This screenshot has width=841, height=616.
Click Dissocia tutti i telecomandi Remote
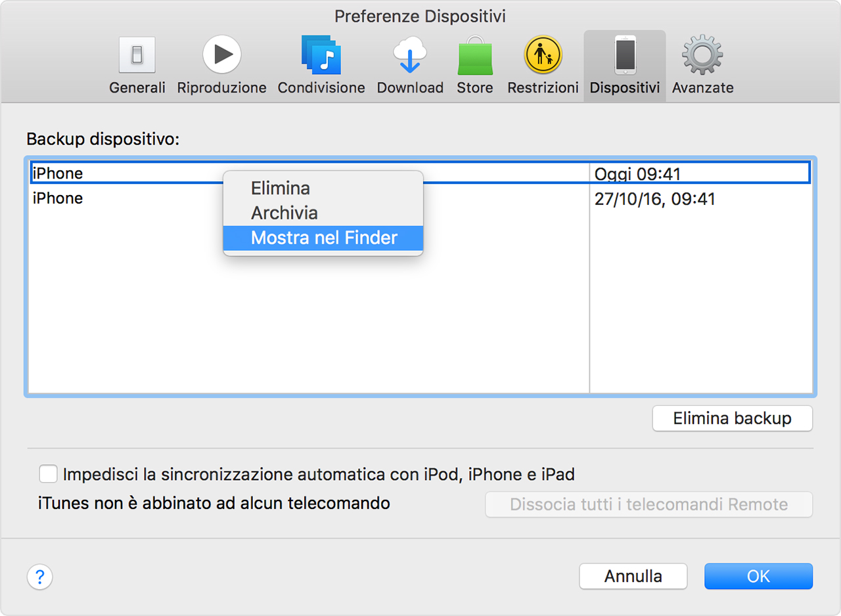pos(649,504)
